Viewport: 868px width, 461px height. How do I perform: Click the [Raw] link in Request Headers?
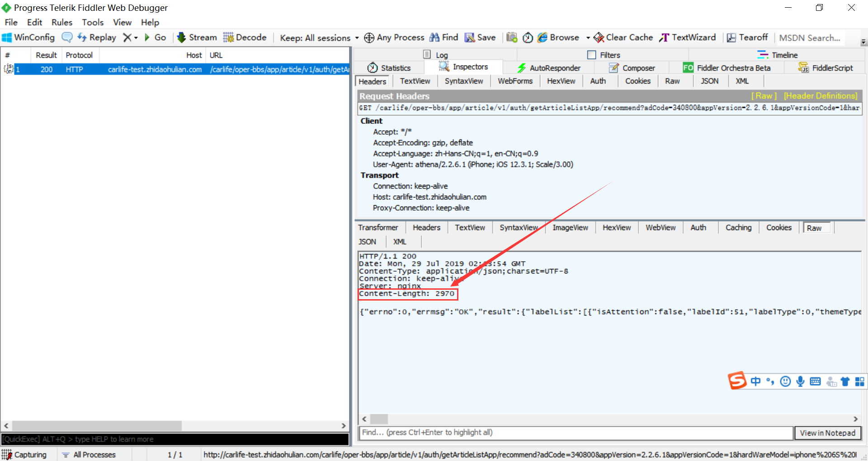pos(764,96)
